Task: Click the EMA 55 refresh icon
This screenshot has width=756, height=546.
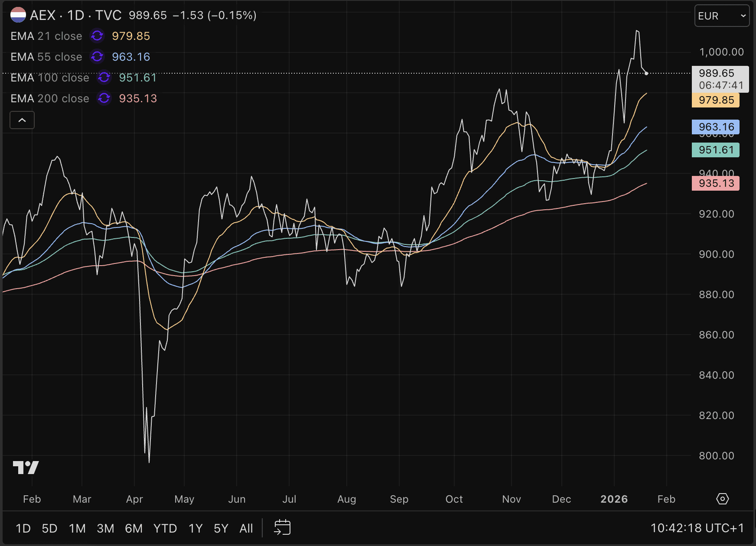Action: point(97,57)
